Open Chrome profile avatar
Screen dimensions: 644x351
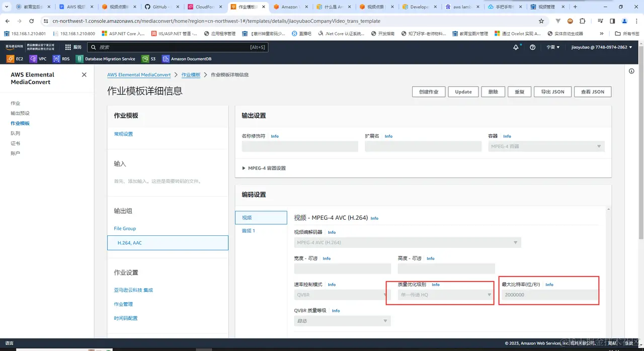(624, 21)
